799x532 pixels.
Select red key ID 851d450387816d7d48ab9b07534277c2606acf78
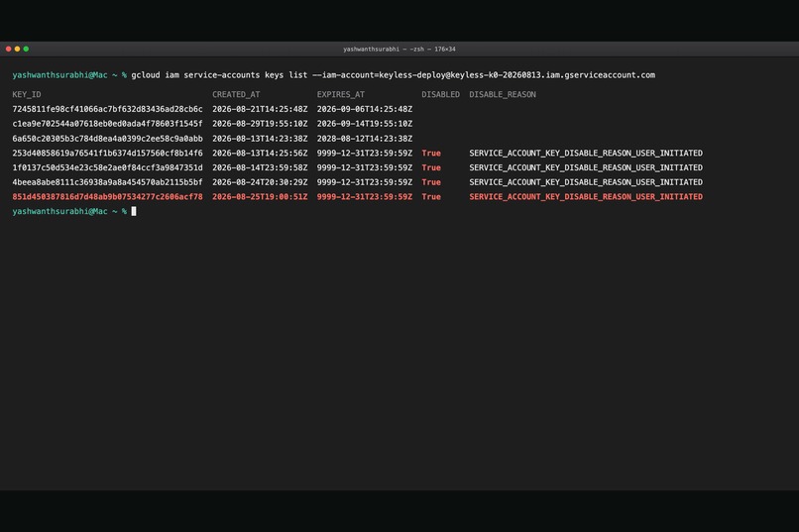click(107, 197)
